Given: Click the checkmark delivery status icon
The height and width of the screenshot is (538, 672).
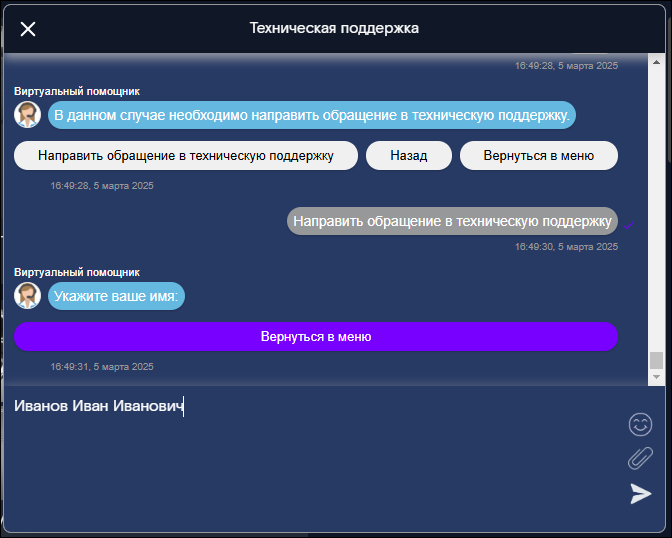Looking at the screenshot, I should tap(629, 225).
